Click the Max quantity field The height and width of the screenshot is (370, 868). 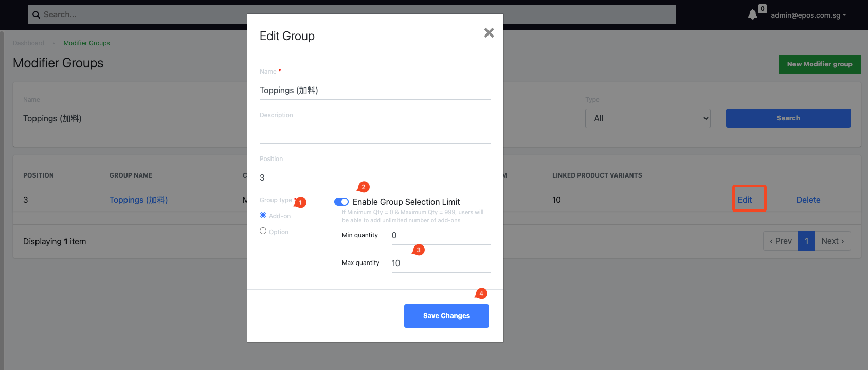441,263
